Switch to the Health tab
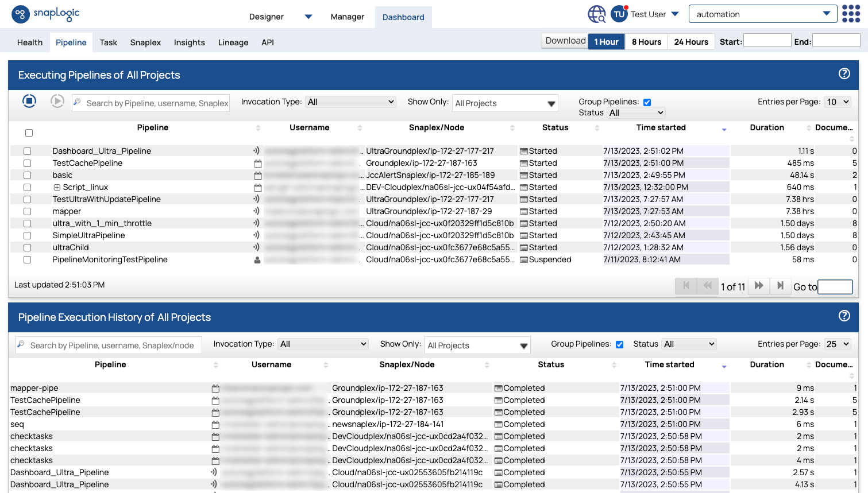 [x=30, y=42]
